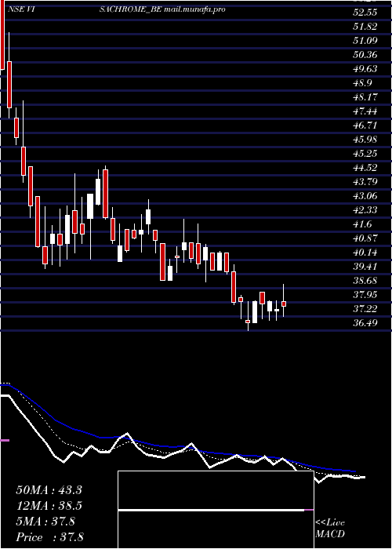The height and width of the screenshot is (549, 392).
Task: Click the 37.22 price axis label
Action: tap(364, 309)
